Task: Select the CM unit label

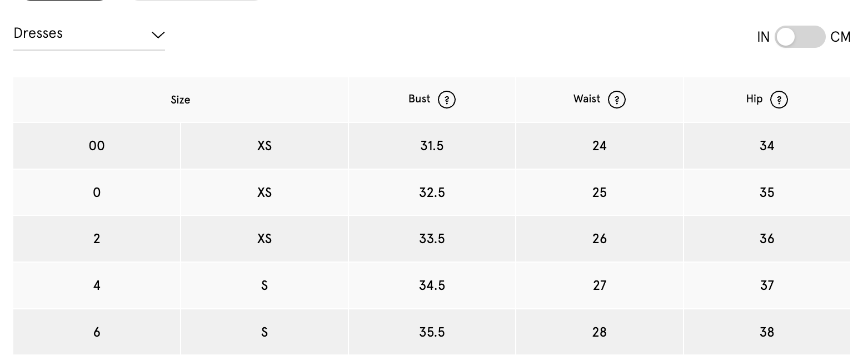Action: click(x=840, y=37)
